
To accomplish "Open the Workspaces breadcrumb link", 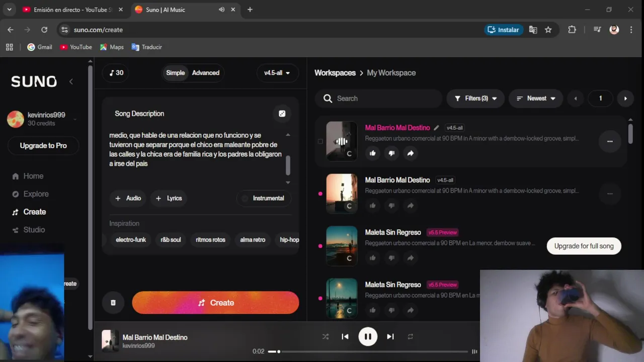I will pyautogui.click(x=335, y=73).
